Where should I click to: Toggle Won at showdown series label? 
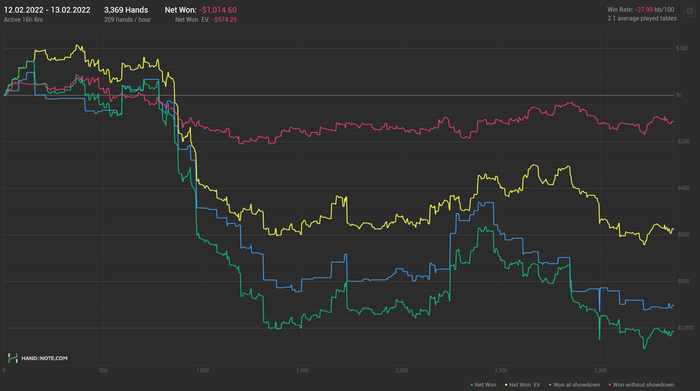click(576, 385)
